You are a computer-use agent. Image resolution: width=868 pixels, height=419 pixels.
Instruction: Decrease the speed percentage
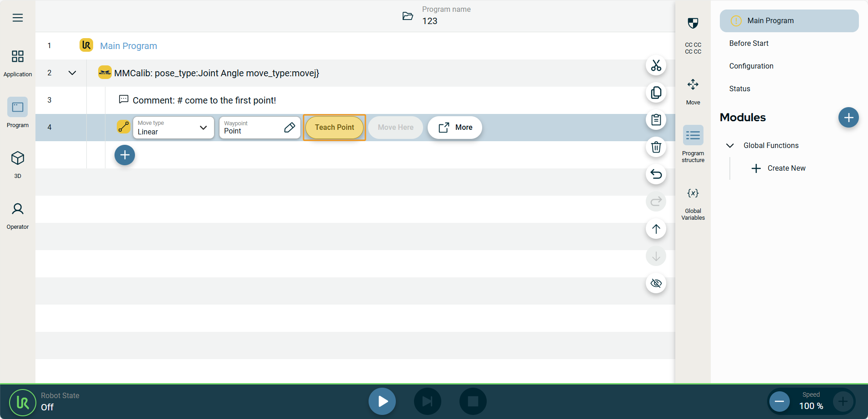(x=779, y=402)
